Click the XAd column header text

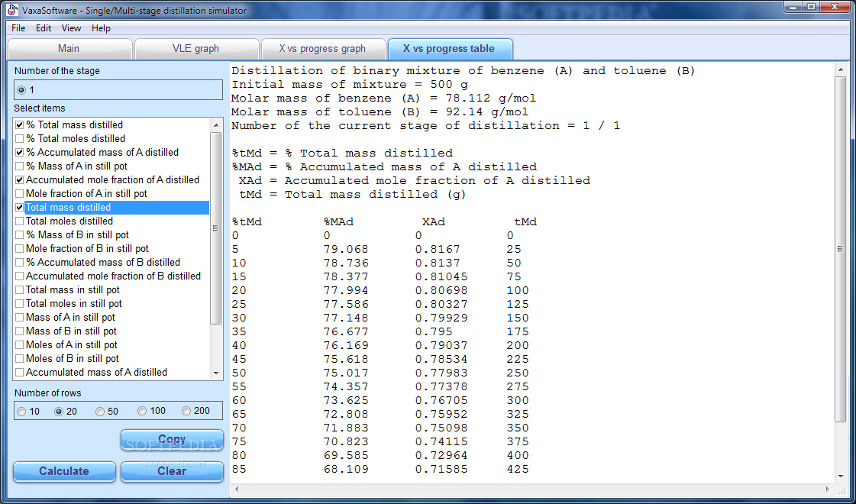click(x=434, y=221)
